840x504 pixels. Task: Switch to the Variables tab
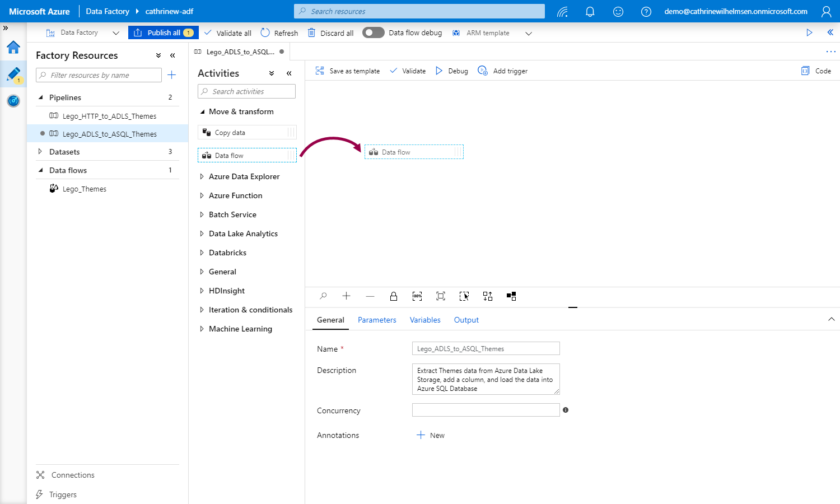425,320
